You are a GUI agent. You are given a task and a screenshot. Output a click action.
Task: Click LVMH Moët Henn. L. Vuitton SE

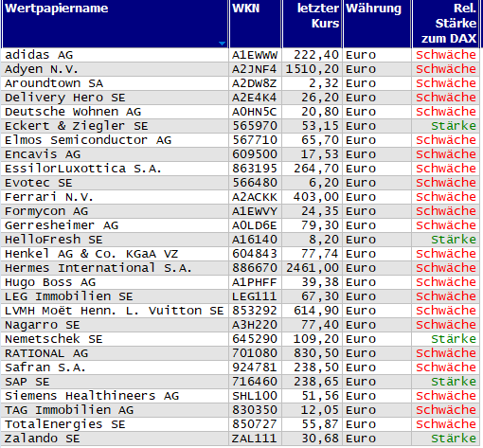(115, 311)
